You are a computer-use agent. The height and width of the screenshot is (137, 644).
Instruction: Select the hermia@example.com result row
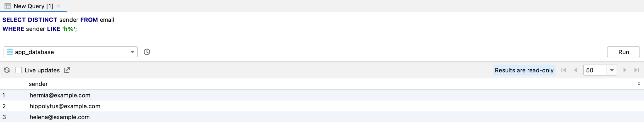[x=60, y=95]
